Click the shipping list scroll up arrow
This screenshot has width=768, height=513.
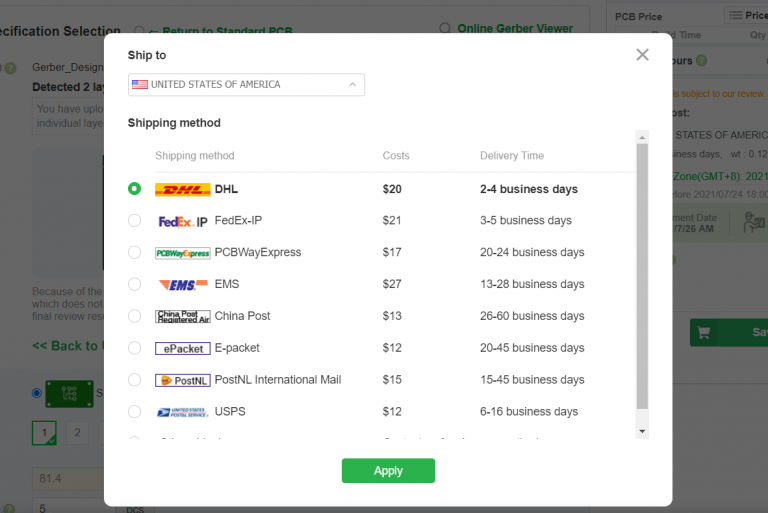pyautogui.click(x=642, y=138)
